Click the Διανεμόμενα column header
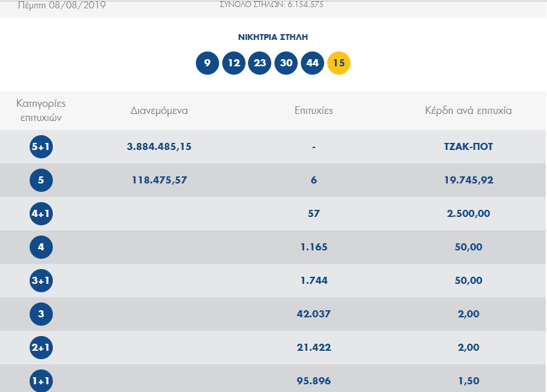 [x=159, y=111]
